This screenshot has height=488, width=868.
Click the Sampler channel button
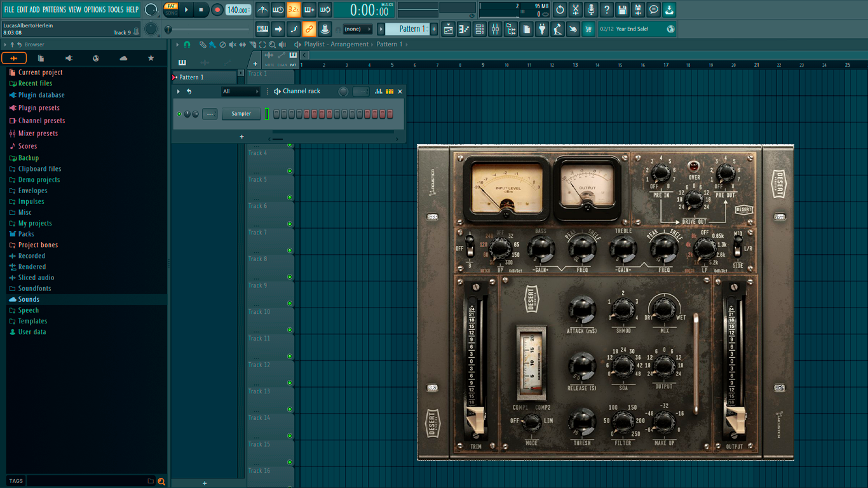(x=241, y=114)
